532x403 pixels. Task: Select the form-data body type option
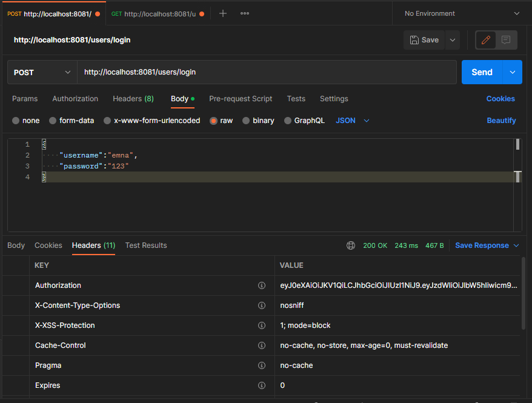tap(71, 121)
